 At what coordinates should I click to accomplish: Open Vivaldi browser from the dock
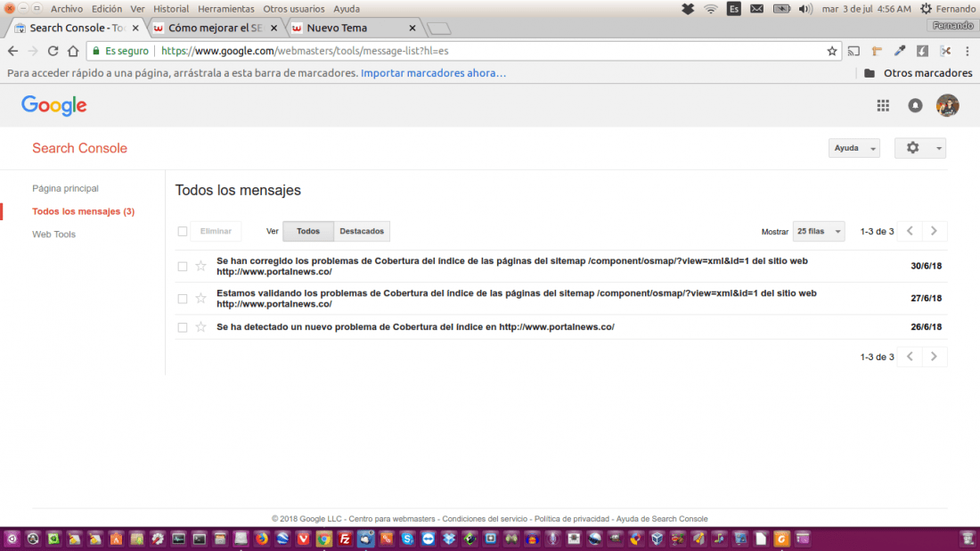[303, 539]
